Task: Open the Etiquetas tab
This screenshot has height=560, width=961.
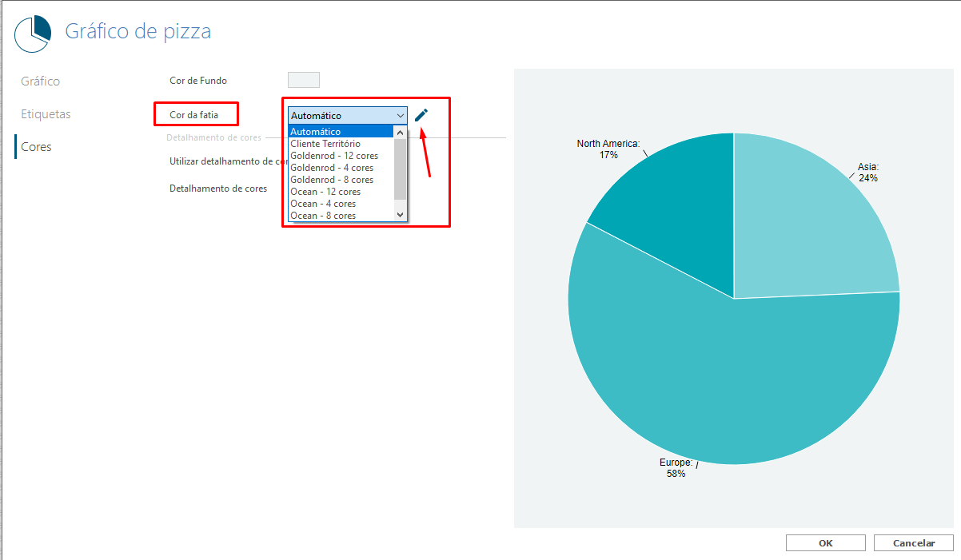Action: click(46, 114)
